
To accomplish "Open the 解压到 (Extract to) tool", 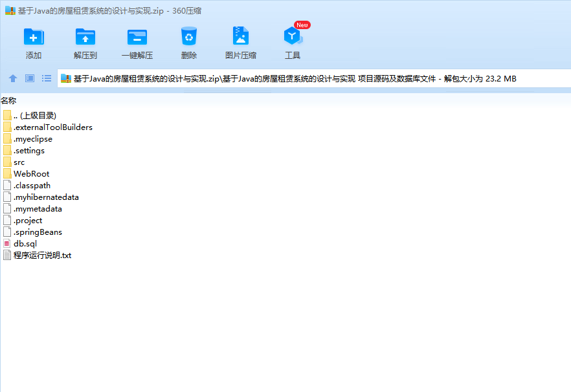I will coord(85,36).
